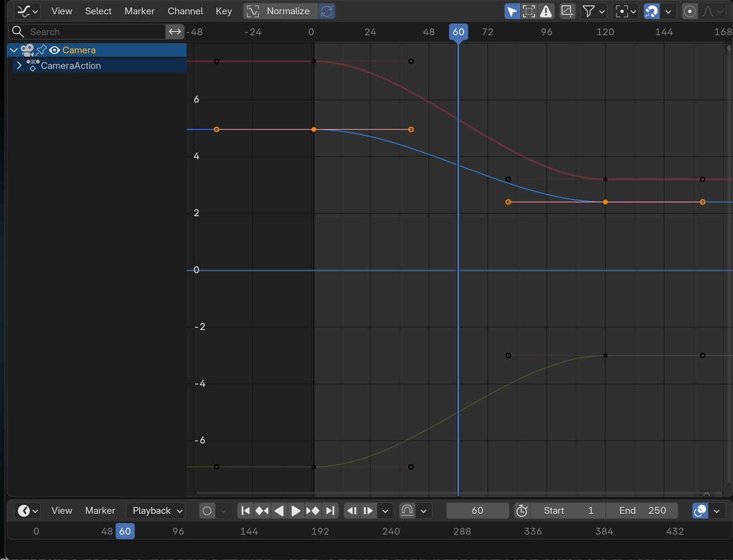This screenshot has height=560, width=733.
Task: Click the frame 60 playhead marker
Action: coord(458,32)
